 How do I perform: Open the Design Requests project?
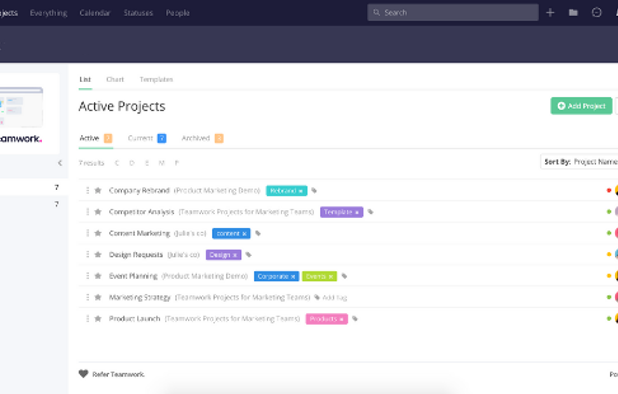tap(136, 255)
